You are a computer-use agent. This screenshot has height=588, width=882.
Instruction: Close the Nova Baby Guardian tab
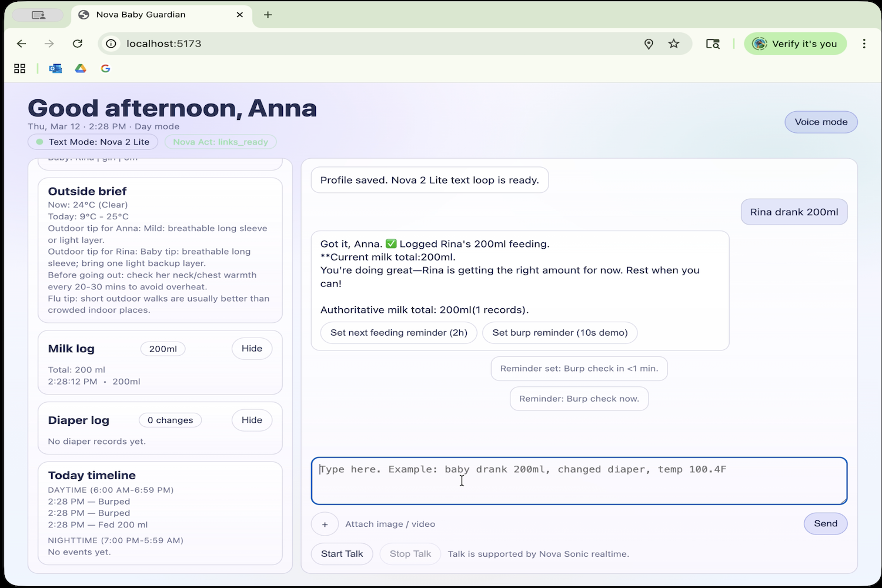[240, 15]
